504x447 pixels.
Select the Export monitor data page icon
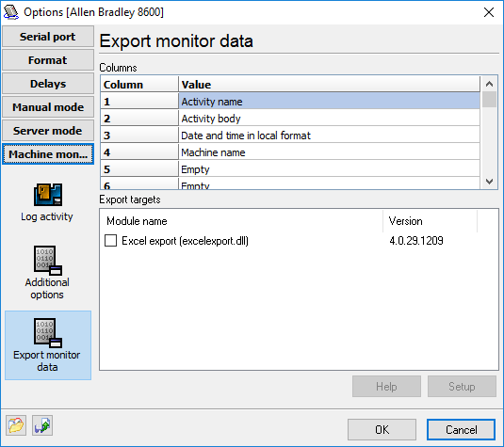(x=47, y=344)
